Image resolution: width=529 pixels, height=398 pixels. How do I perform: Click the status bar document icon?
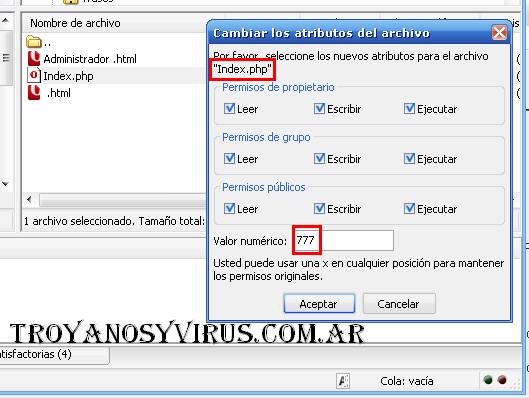point(343,381)
